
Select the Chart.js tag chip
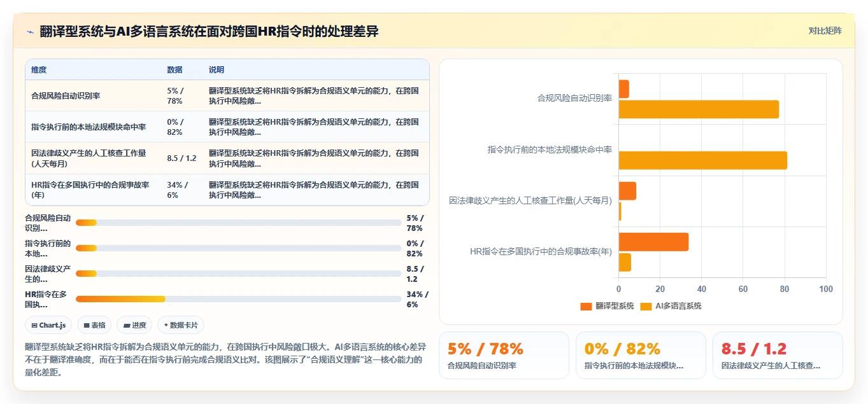pos(48,325)
